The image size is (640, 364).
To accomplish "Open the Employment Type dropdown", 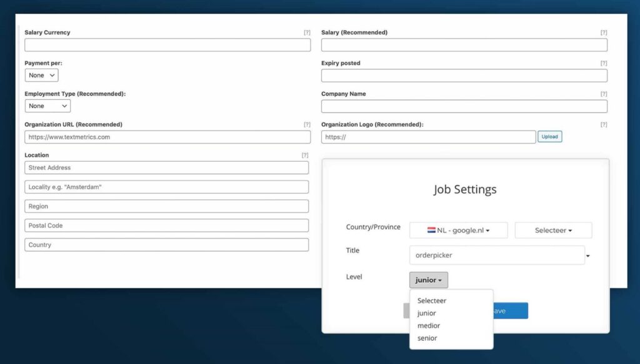I will pos(47,106).
